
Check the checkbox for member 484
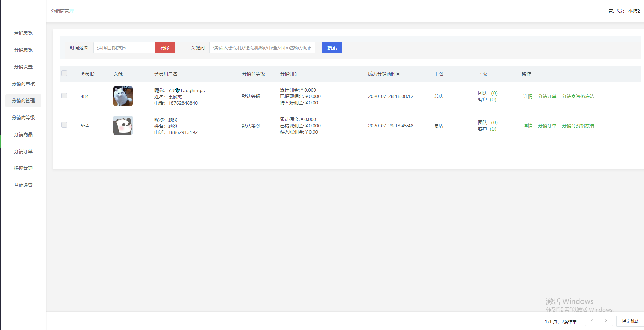pyautogui.click(x=64, y=96)
